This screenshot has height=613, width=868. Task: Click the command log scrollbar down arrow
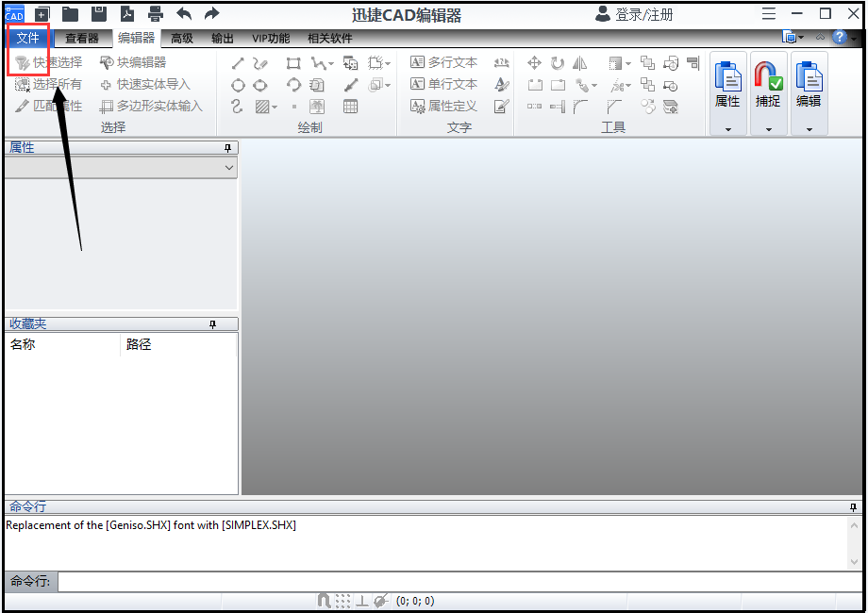pyautogui.click(x=854, y=561)
